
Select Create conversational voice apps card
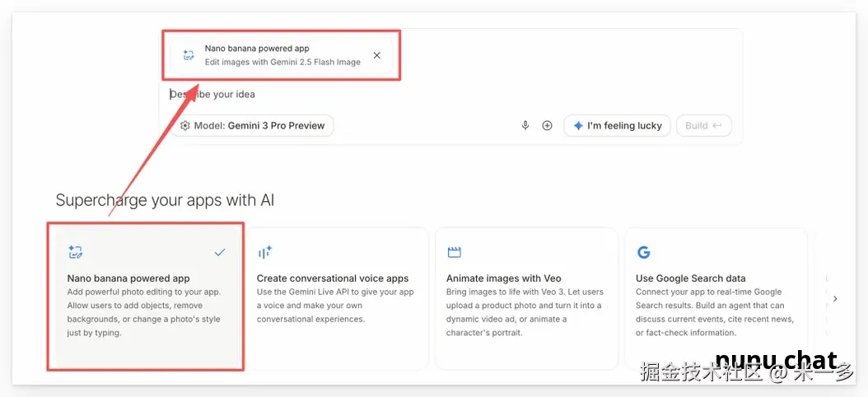337,298
